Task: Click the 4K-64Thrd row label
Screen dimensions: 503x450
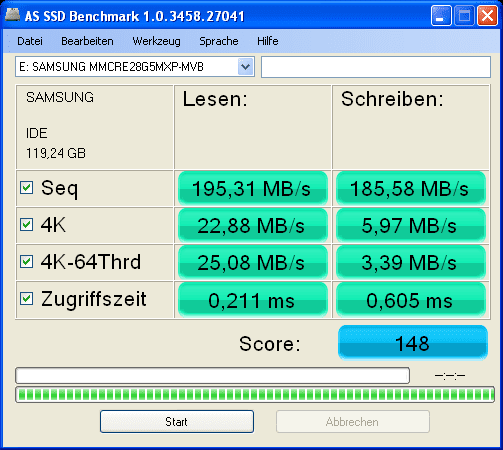Action: (x=91, y=262)
